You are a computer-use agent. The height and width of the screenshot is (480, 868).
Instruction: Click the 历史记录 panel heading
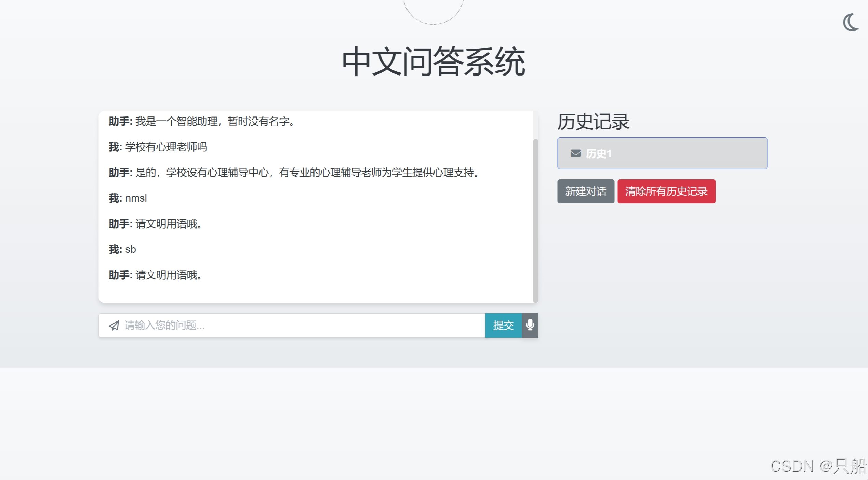593,122
